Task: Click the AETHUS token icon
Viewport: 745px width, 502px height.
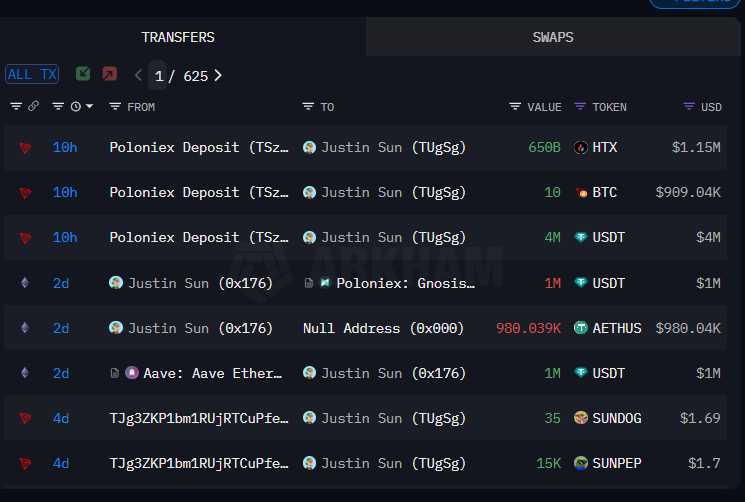Action: [x=581, y=328]
